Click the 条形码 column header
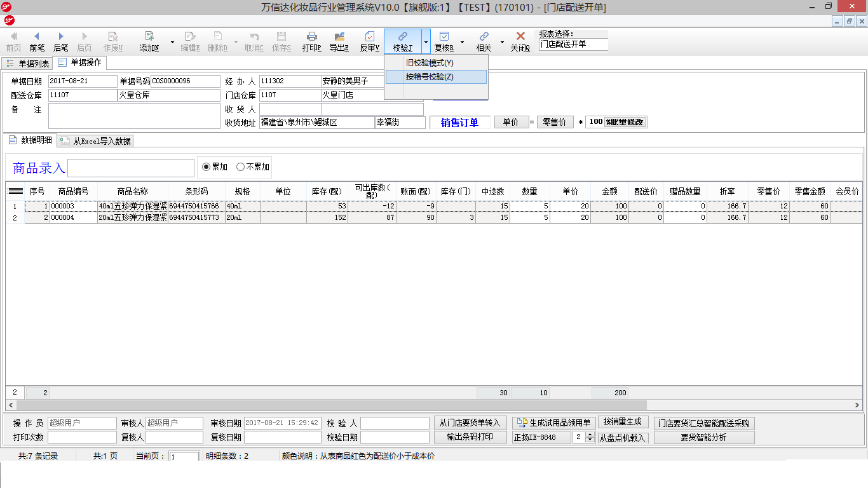This screenshot has height=488, width=868. tap(196, 191)
